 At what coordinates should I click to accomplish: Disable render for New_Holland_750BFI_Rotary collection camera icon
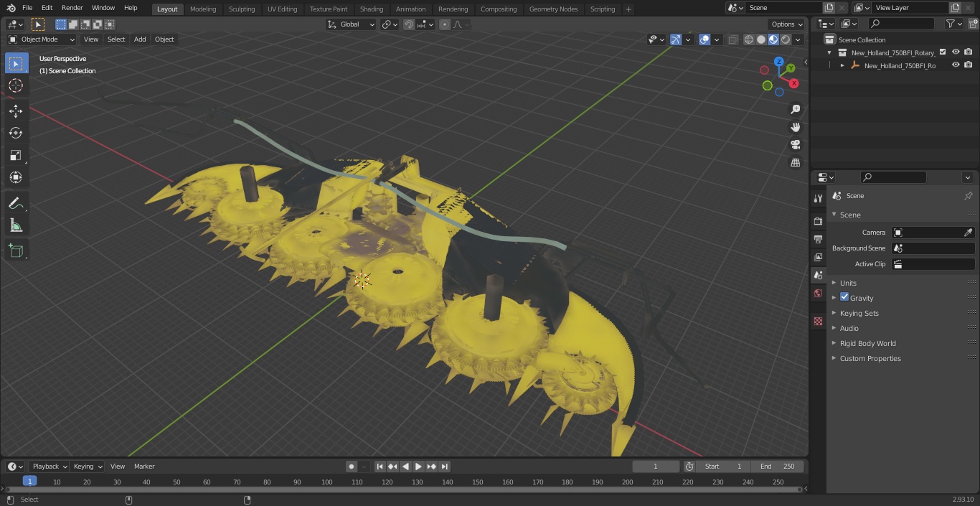coord(969,52)
